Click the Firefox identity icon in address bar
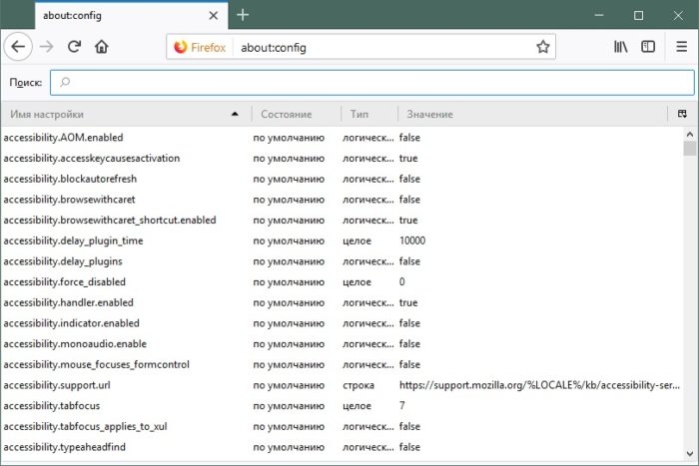The width and height of the screenshot is (699, 466). point(181,47)
